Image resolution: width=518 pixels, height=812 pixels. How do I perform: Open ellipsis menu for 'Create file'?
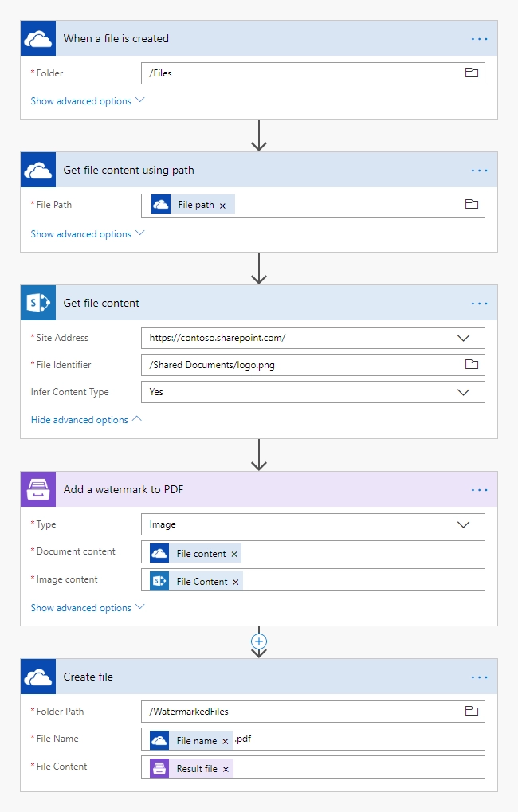[x=479, y=677]
